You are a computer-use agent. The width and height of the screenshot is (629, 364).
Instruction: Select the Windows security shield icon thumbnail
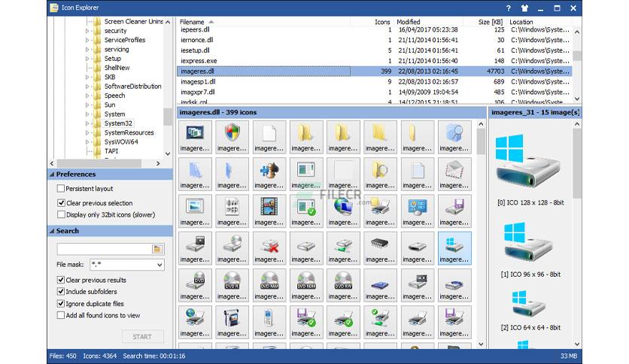(x=232, y=137)
